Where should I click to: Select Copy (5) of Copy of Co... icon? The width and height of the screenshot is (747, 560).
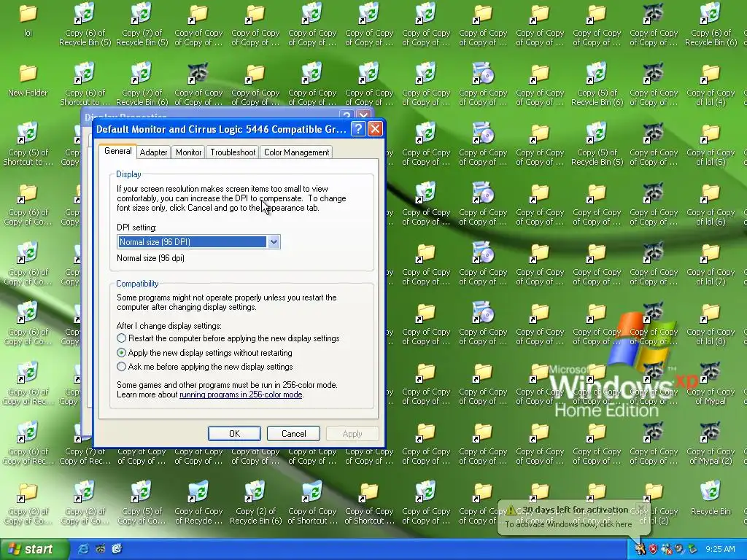pos(142,503)
